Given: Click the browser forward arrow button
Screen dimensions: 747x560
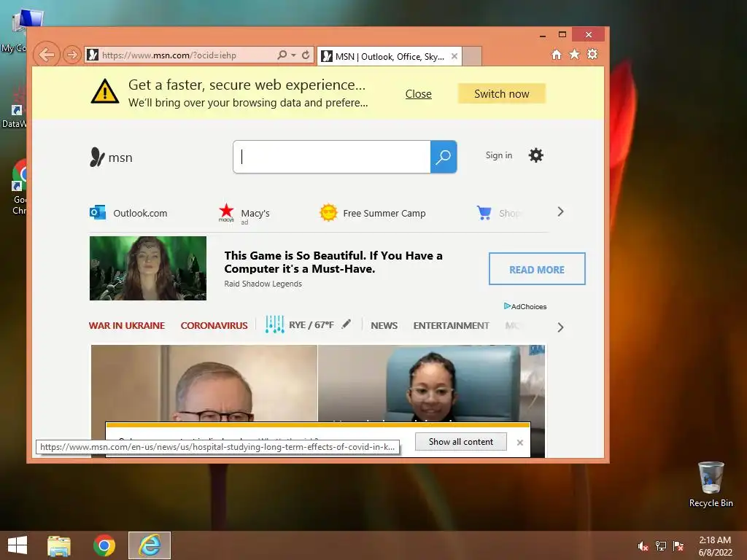Looking at the screenshot, I should (72, 55).
